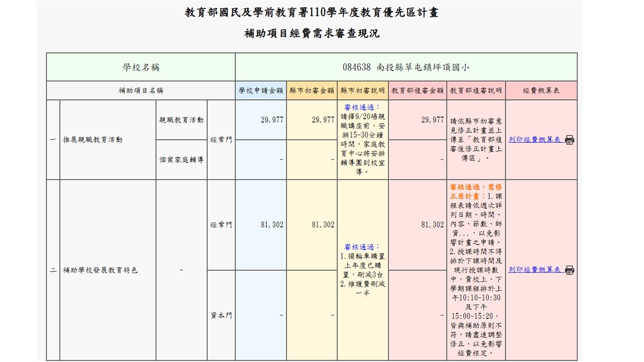Click the 審核通過，需修正原計畫 orange text
Viewport: 644px width, 362px height.
[x=476, y=191]
